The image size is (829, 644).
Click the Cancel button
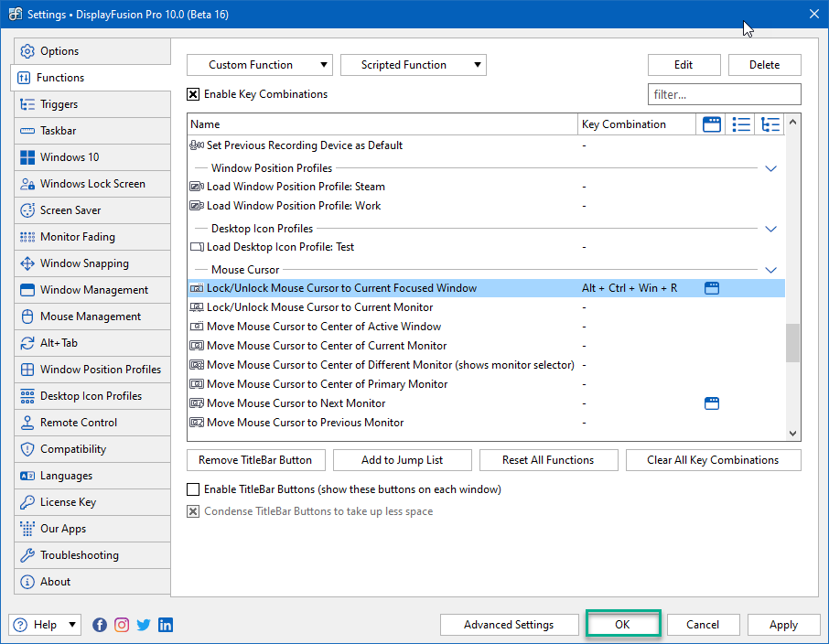(703, 625)
